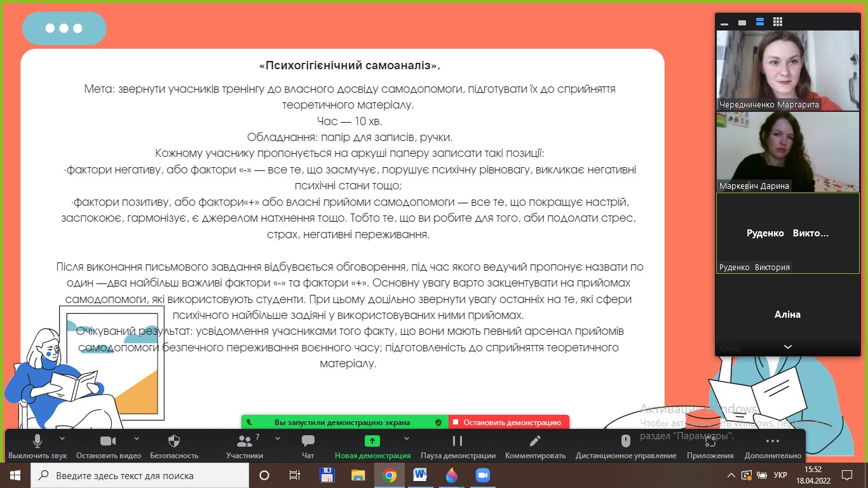This screenshot has width=868, height=488.
Task: Open the Безопасность shield menu
Action: pos(174,445)
